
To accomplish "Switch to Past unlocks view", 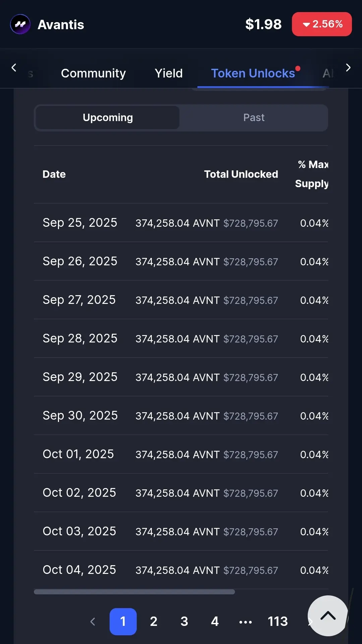I will (254, 118).
